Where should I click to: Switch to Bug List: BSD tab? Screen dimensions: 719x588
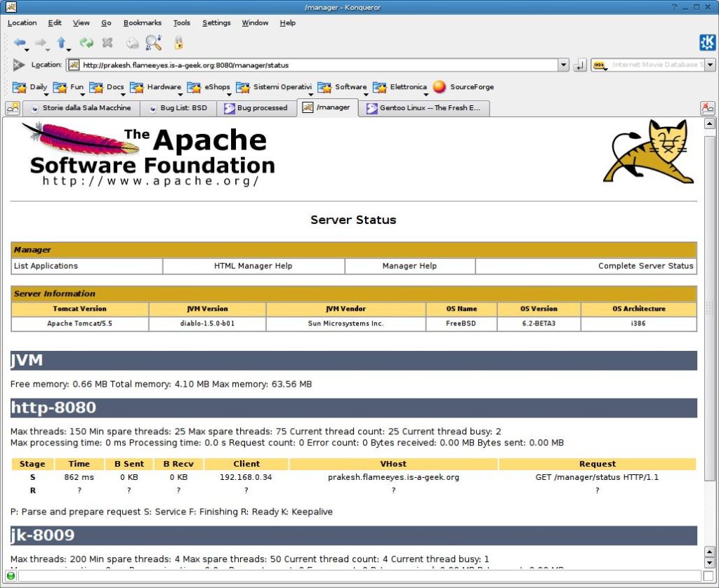[x=178, y=108]
